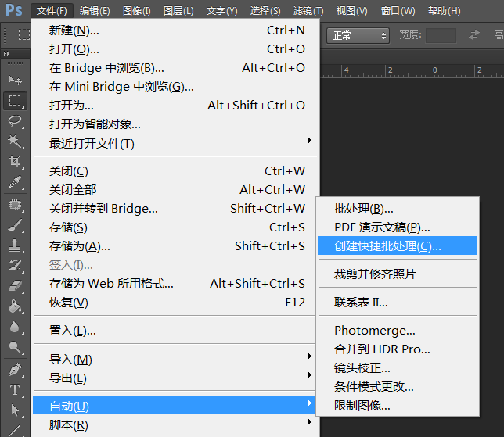Choose 关闭(C) menu entry
Screen dimensions: 504x437
click(x=176, y=171)
